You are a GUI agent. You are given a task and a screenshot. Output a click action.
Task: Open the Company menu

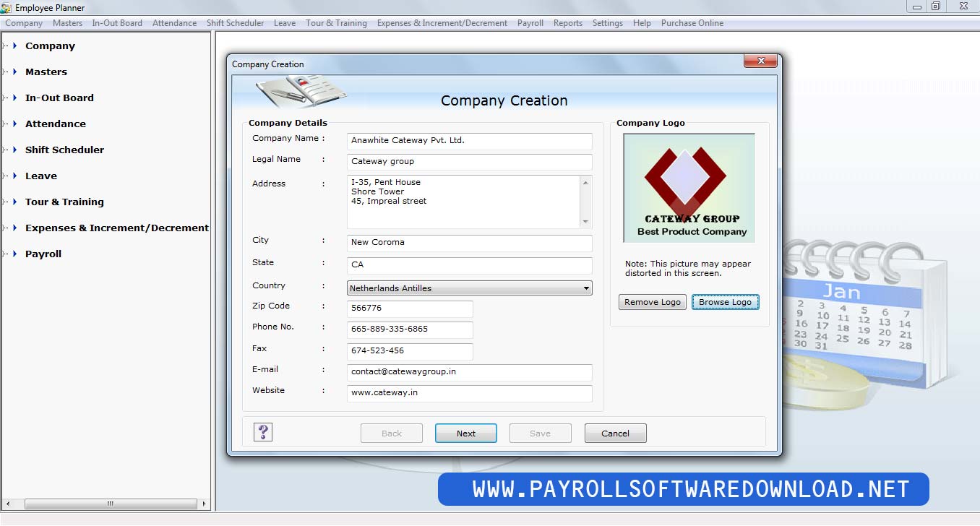click(x=24, y=23)
